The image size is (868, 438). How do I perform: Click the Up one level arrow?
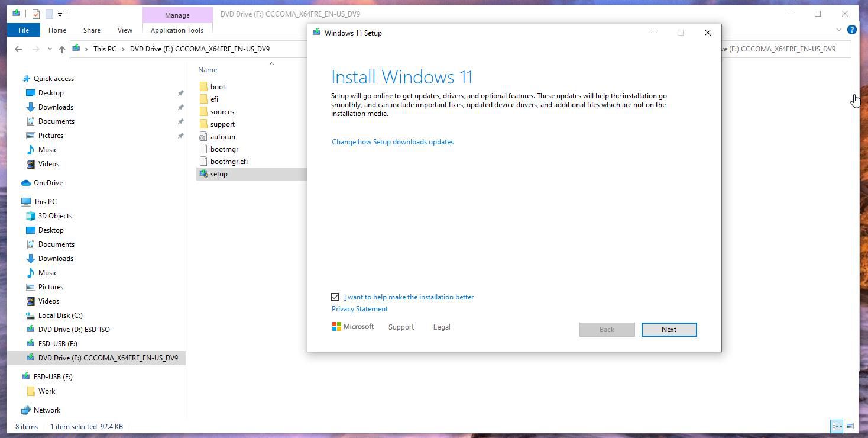pos(61,49)
